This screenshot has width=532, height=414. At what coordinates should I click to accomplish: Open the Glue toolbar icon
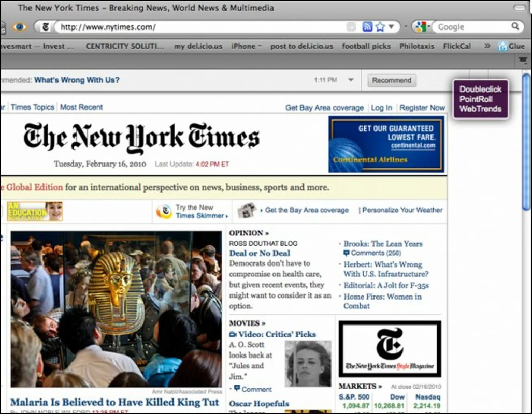512,46
